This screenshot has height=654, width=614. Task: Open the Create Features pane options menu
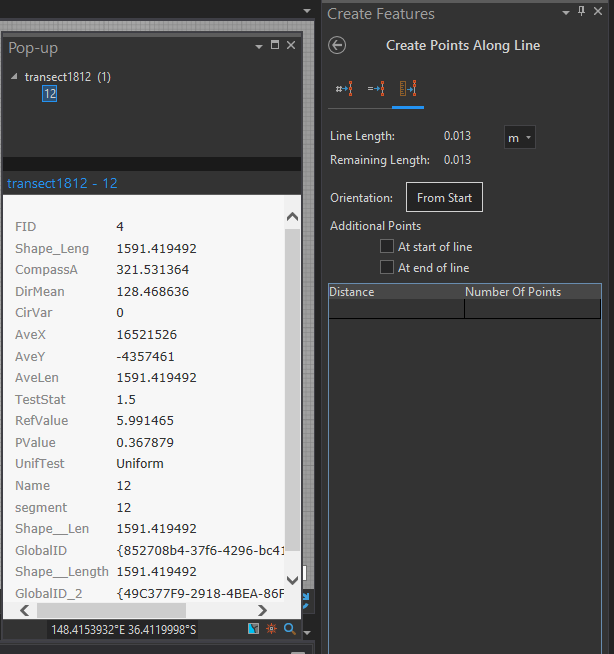point(566,13)
